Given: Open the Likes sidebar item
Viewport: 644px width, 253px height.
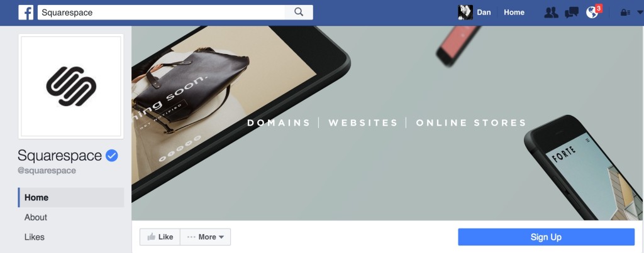Looking at the screenshot, I should (x=35, y=237).
